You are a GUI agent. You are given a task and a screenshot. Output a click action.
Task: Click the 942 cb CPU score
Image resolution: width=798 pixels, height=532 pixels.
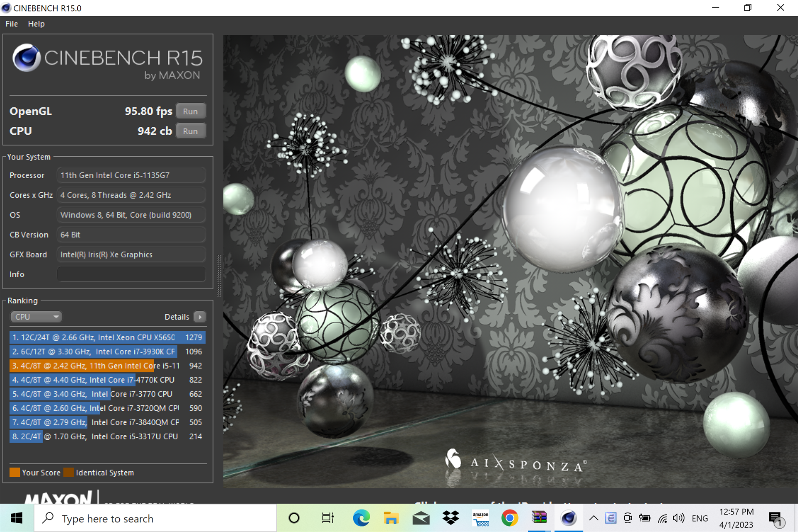coord(155,131)
